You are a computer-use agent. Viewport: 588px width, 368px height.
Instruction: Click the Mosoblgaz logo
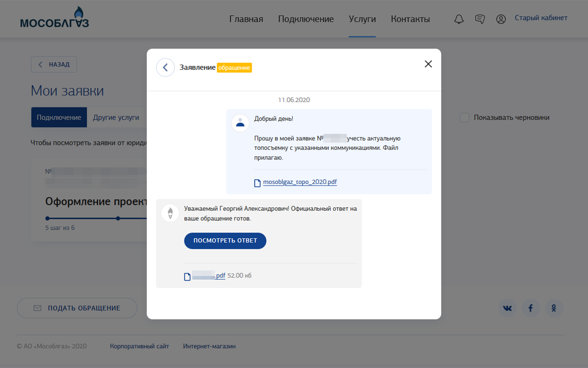55,17
